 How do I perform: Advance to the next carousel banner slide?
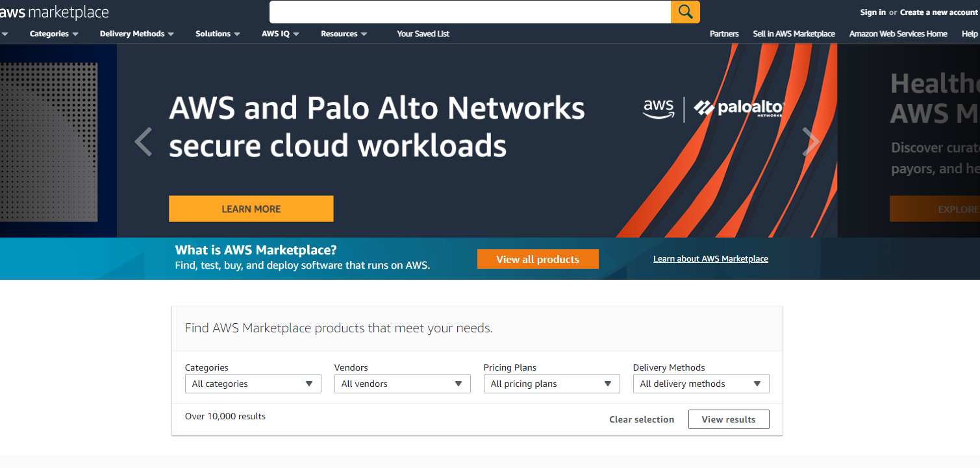tap(810, 142)
